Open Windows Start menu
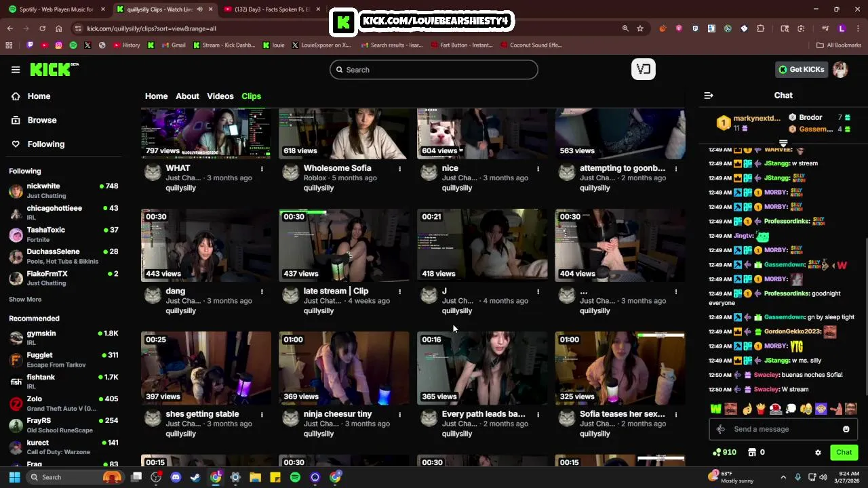868x488 pixels. point(14,477)
